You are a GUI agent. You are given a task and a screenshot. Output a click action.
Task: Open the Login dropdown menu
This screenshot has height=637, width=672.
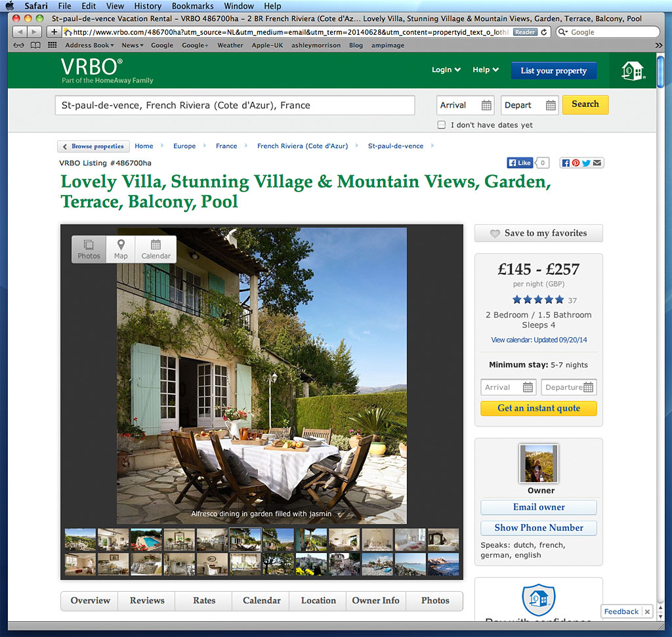446,69
